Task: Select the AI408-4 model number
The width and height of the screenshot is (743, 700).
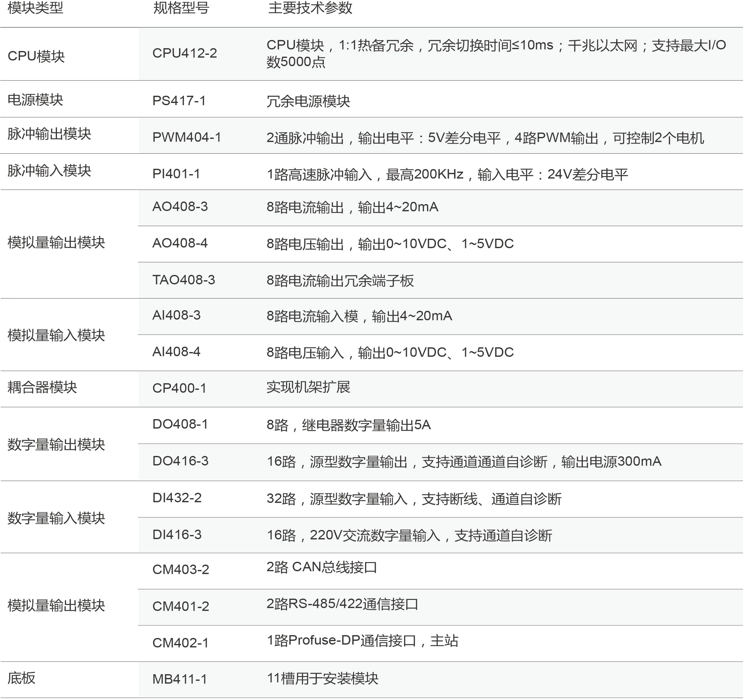Action: coord(177,352)
